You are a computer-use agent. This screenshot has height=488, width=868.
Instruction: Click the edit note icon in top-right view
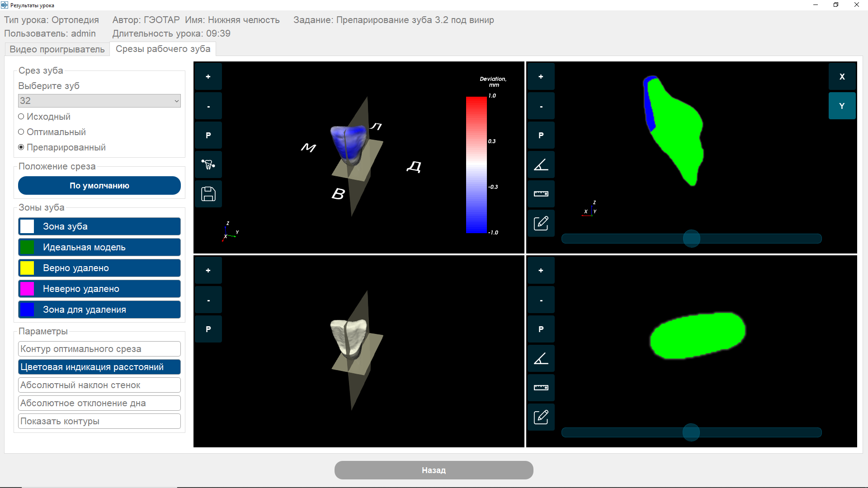click(541, 223)
